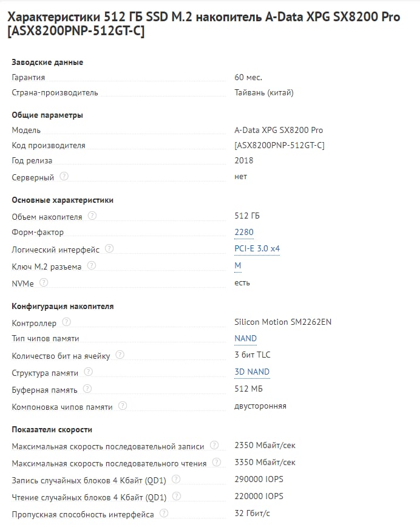
Task: Show hint for Чтение случайных блоков
Action: [x=177, y=496]
